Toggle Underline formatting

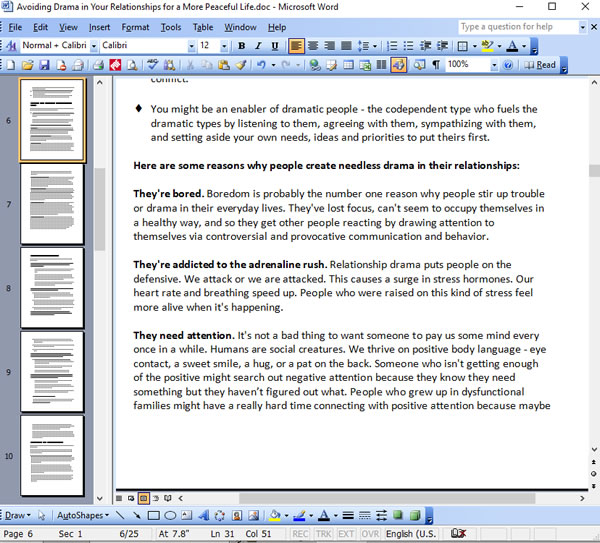(275, 46)
